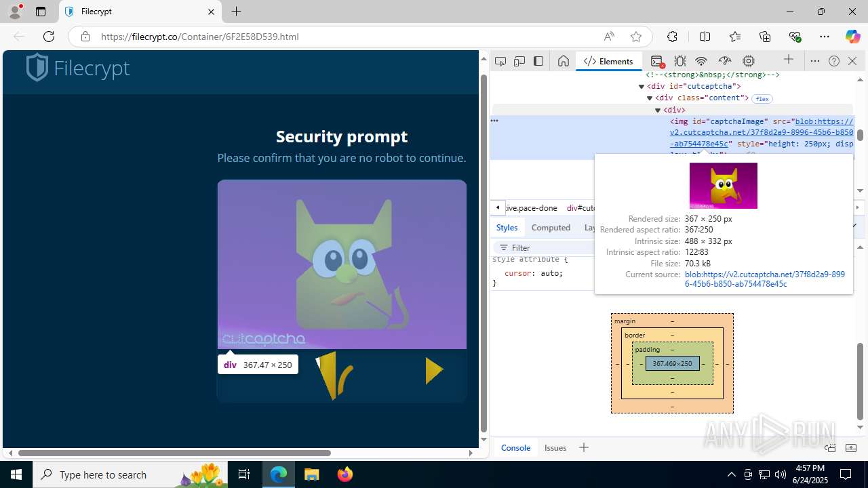Viewport: 868px width, 488px height.
Task: Toggle Split screen view
Action: point(705,37)
